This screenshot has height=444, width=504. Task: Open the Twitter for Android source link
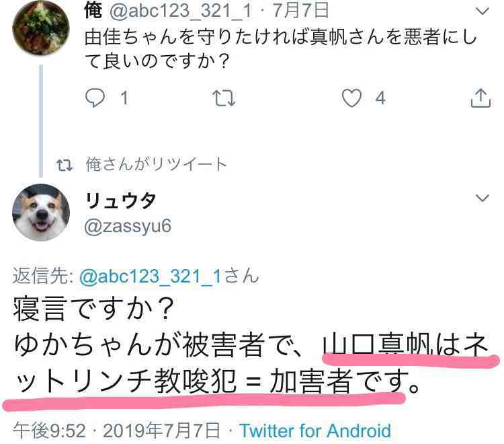pos(316,431)
